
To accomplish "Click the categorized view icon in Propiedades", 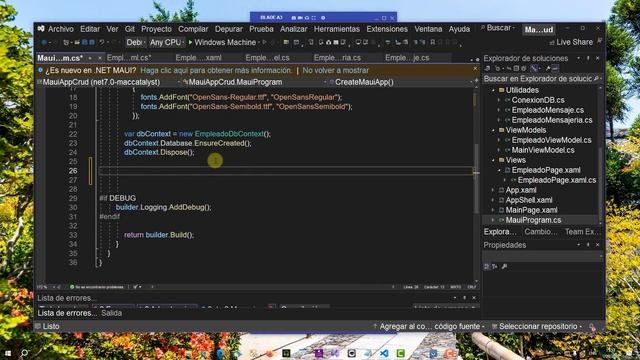I will click(x=487, y=267).
